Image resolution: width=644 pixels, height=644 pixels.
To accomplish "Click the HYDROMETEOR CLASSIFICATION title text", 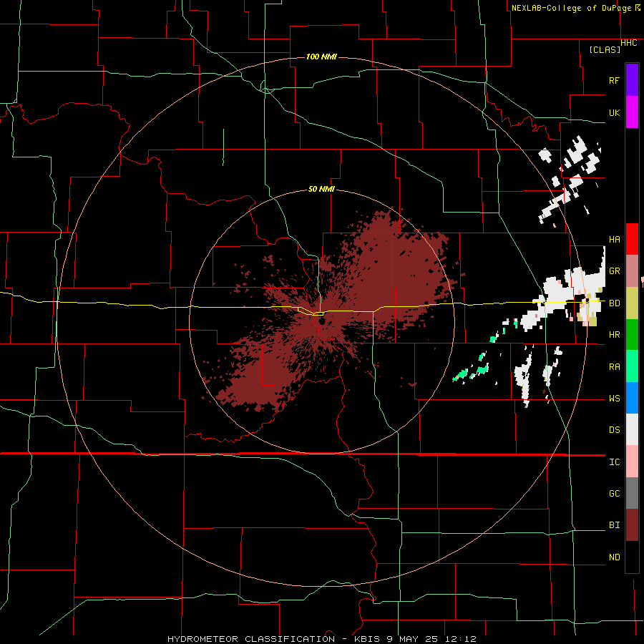I will [251, 639].
